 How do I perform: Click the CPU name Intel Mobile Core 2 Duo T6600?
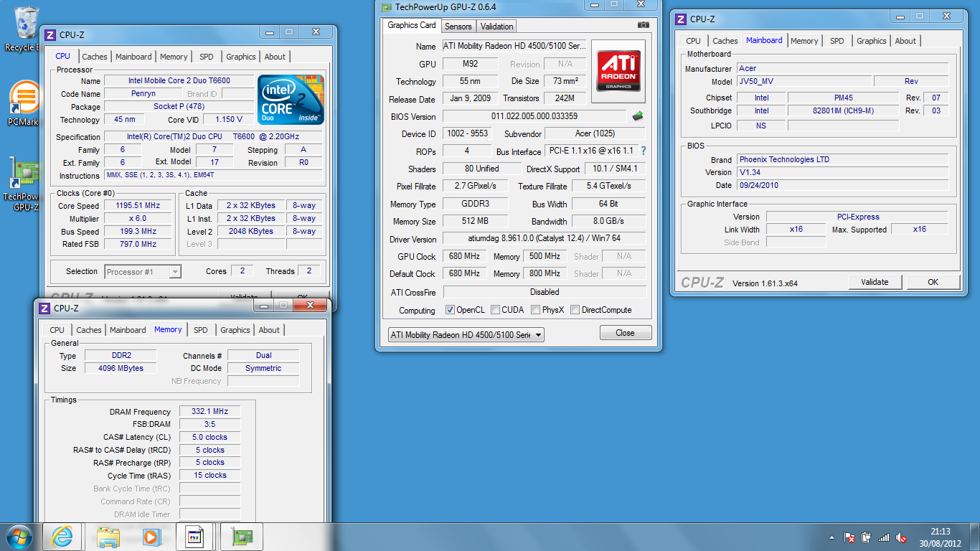click(x=178, y=81)
